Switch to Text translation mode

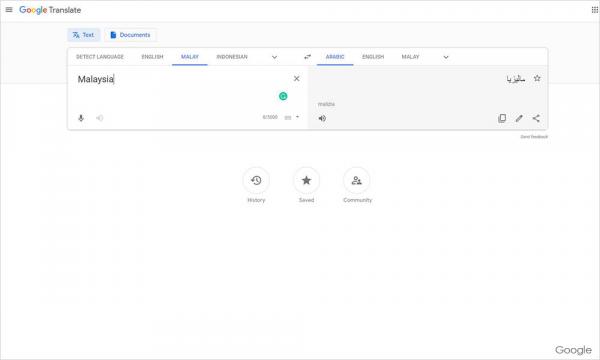pyautogui.click(x=83, y=35)
